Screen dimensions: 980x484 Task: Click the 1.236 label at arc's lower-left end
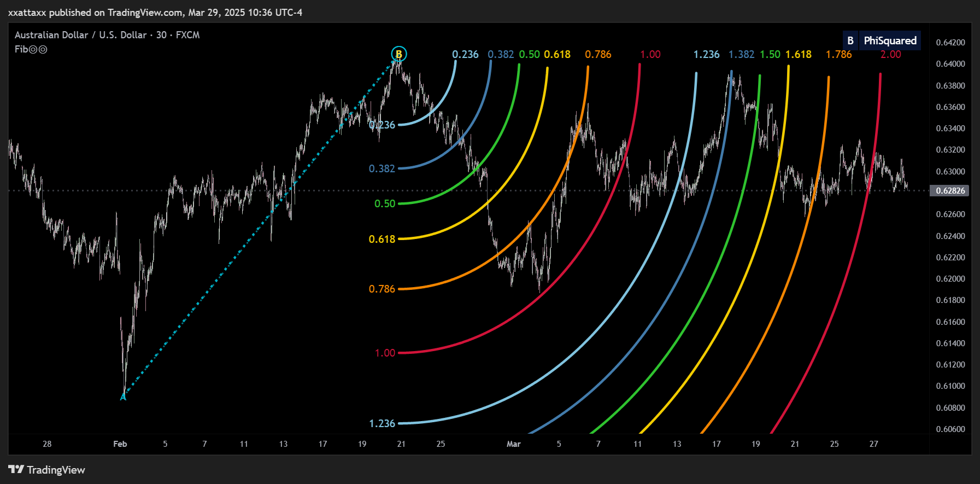382,423
